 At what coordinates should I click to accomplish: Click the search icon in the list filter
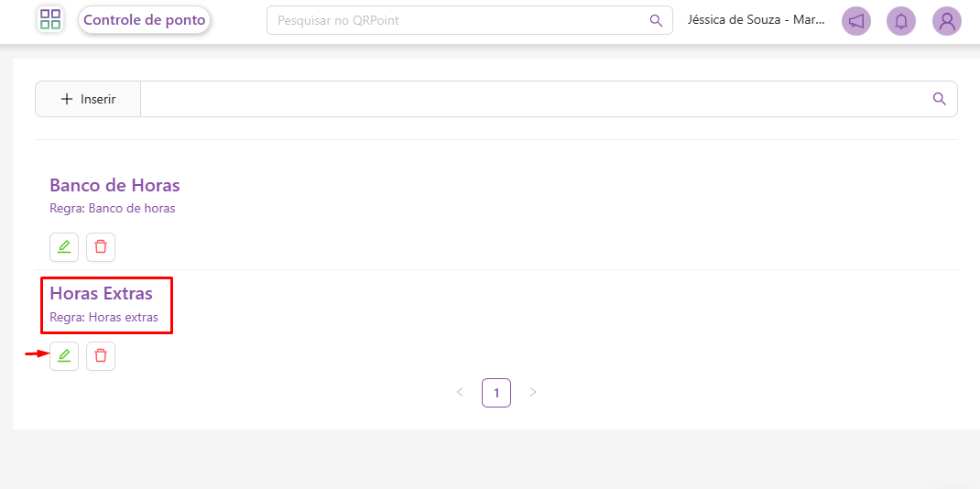[x=939, y=99]
